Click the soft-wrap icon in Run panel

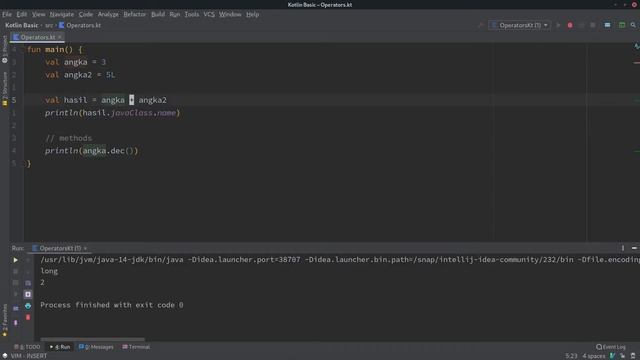(x=28, y=283)
